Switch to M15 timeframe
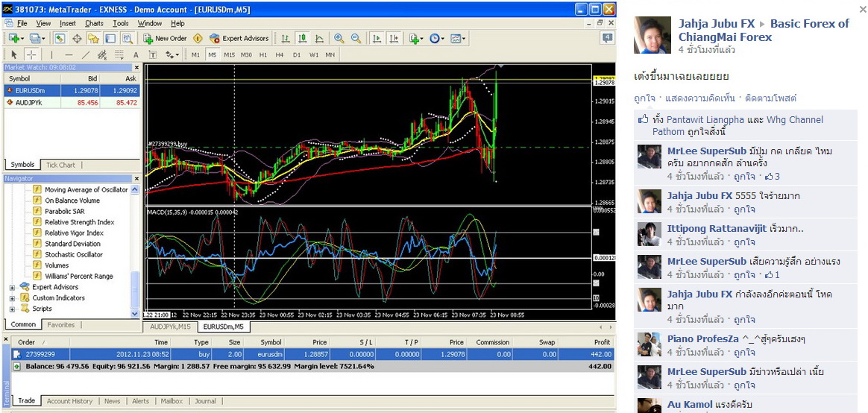 (229, 55)
